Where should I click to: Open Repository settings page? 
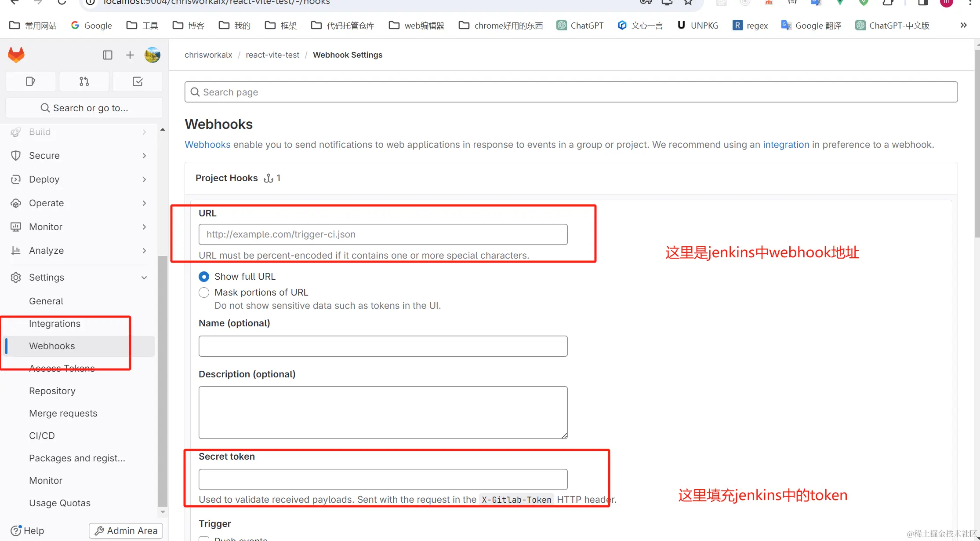pyautogui.click(x=52, y=391)
